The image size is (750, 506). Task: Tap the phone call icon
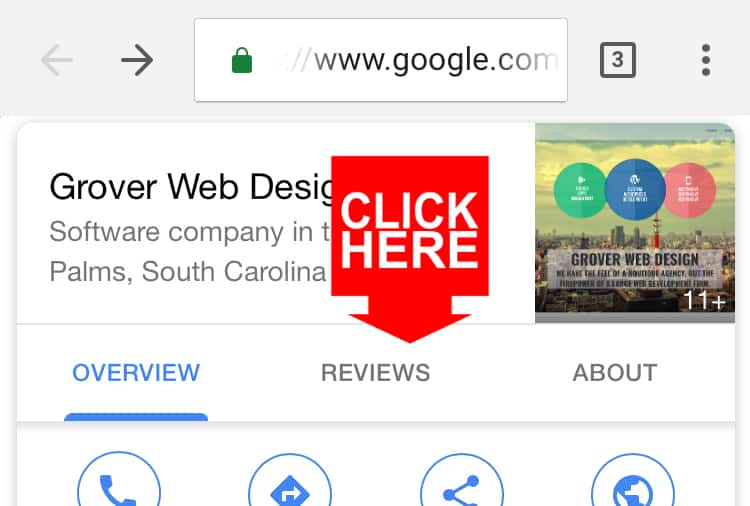(119, 479)
